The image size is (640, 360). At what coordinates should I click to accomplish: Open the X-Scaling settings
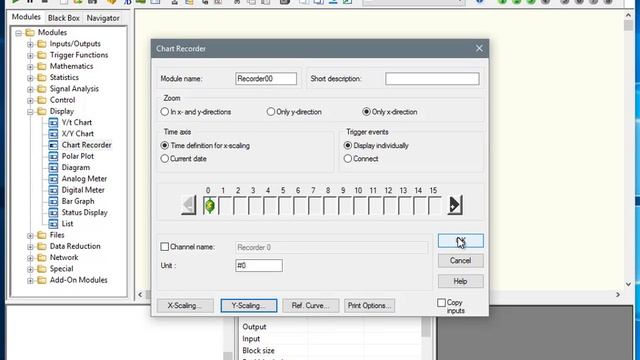pyautogui.click(x=185, y=306)
